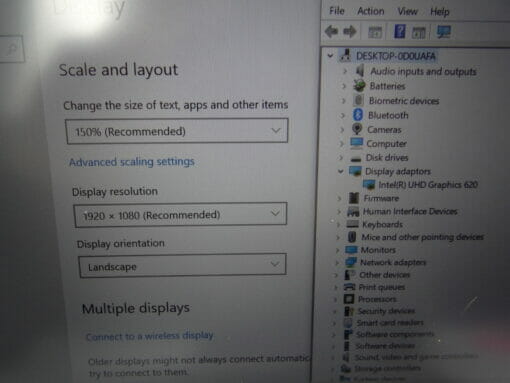510x383 pixels.
Task: Click the Display adaptors icon
Action: pos(355,171)
